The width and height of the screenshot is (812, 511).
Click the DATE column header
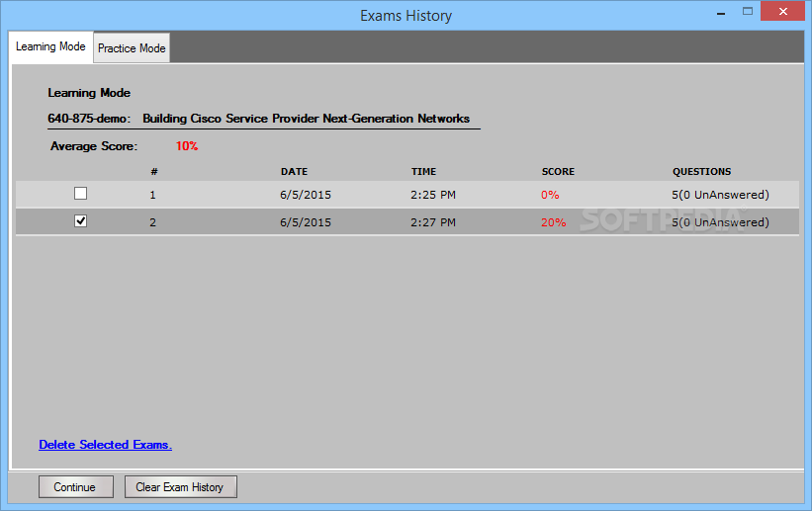[294, 171]
